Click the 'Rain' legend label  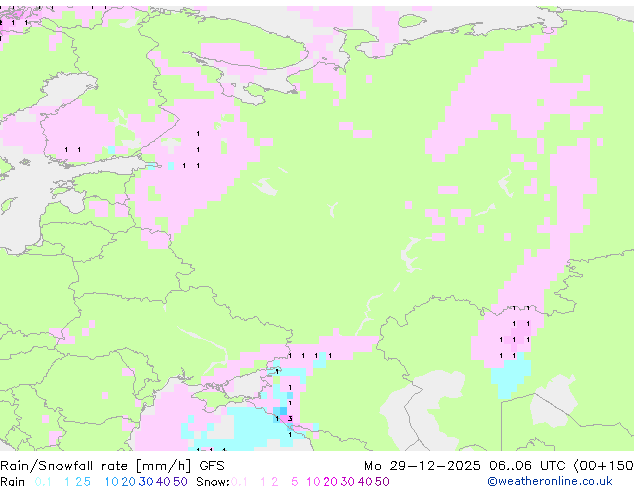13,482
